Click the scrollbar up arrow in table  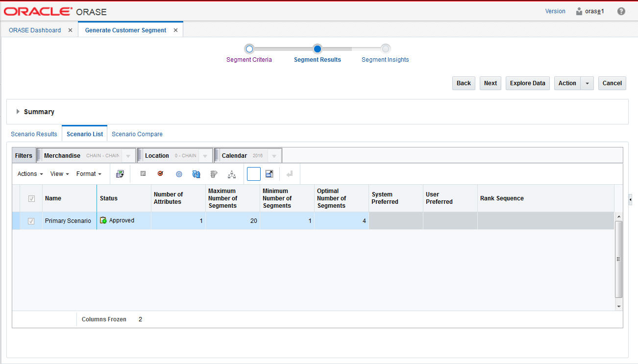(x=618, y=216)
